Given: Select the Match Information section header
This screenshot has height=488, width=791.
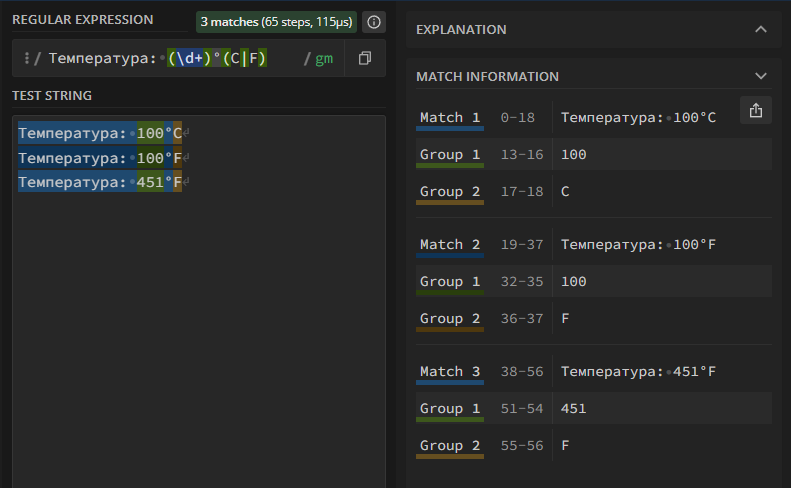Looking at the screenshot, I should [487, 76].
